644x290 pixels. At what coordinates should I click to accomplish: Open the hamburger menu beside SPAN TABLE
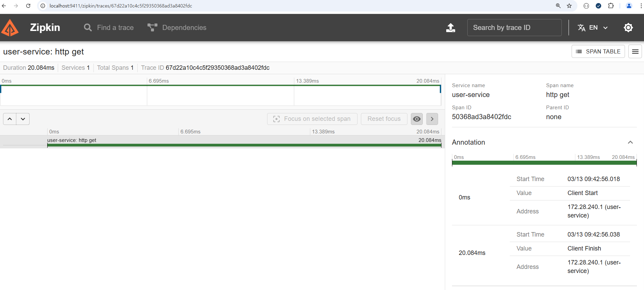click(x=635, y=51)
